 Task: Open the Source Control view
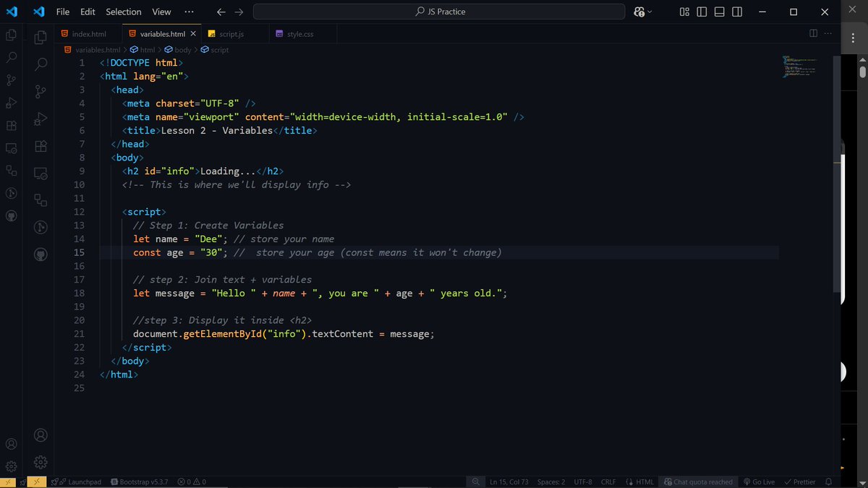tap(11, 80)
